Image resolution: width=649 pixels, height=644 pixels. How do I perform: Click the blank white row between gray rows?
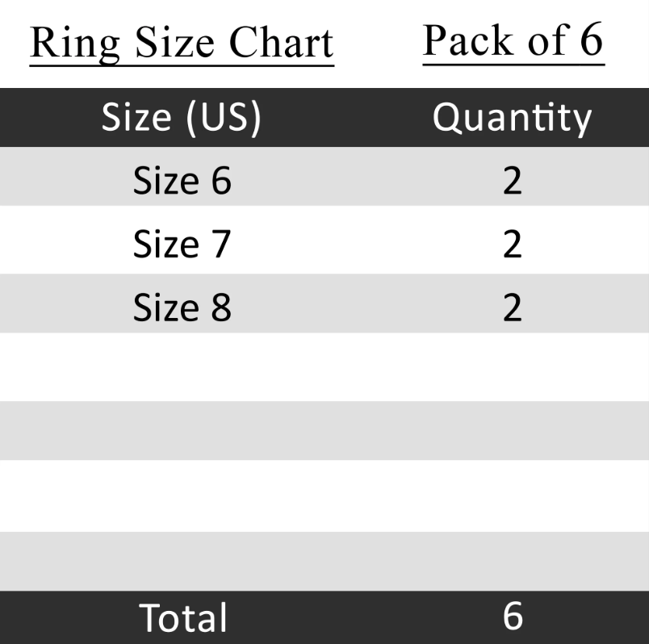[323, 496]
